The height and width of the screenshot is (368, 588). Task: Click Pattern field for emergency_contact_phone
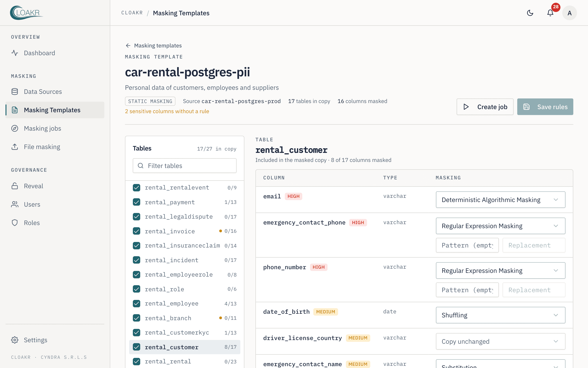point(467,245)
